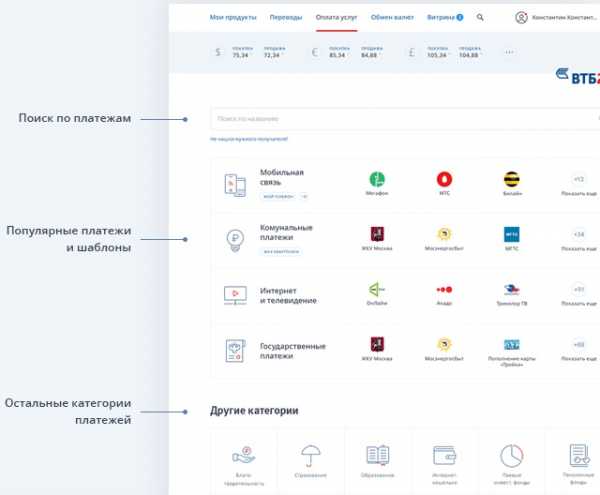Show more Государственные платежи providers
Image resolution: width=600 pixels, height=495 pixels.
tap(579, 348)
